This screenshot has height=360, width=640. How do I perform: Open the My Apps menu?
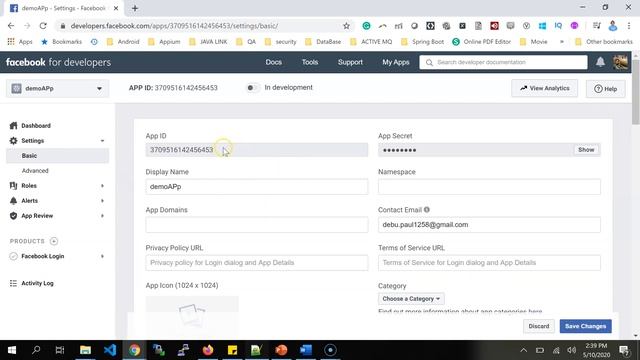pyautogui.click(x=396, y=62)
